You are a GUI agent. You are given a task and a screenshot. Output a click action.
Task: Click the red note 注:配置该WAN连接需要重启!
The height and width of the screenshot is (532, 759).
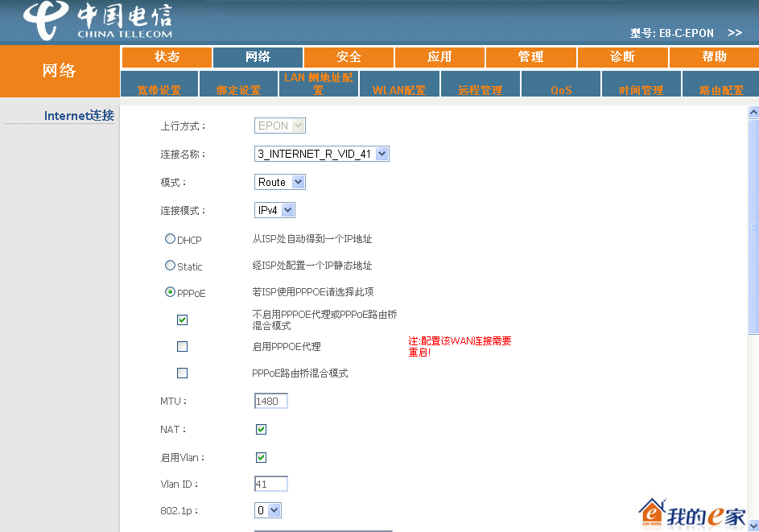[460, 347]
